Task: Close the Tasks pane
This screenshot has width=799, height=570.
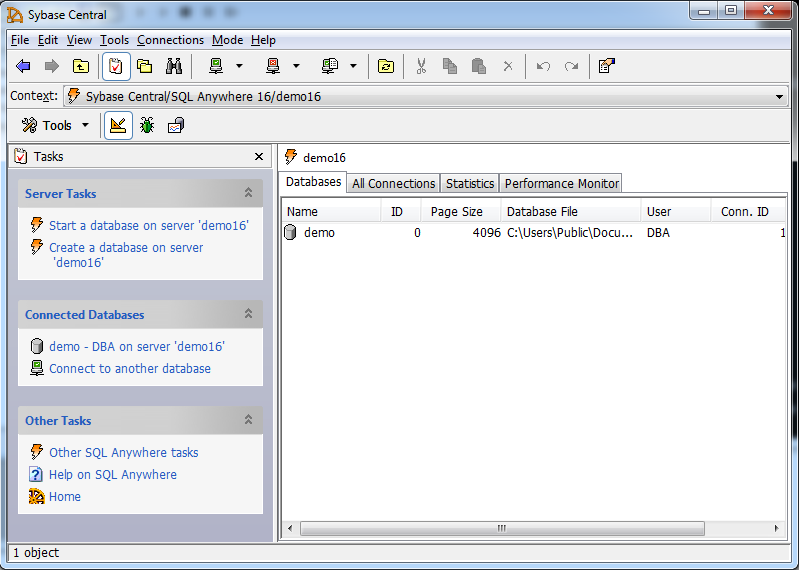Action: (259, 156)
